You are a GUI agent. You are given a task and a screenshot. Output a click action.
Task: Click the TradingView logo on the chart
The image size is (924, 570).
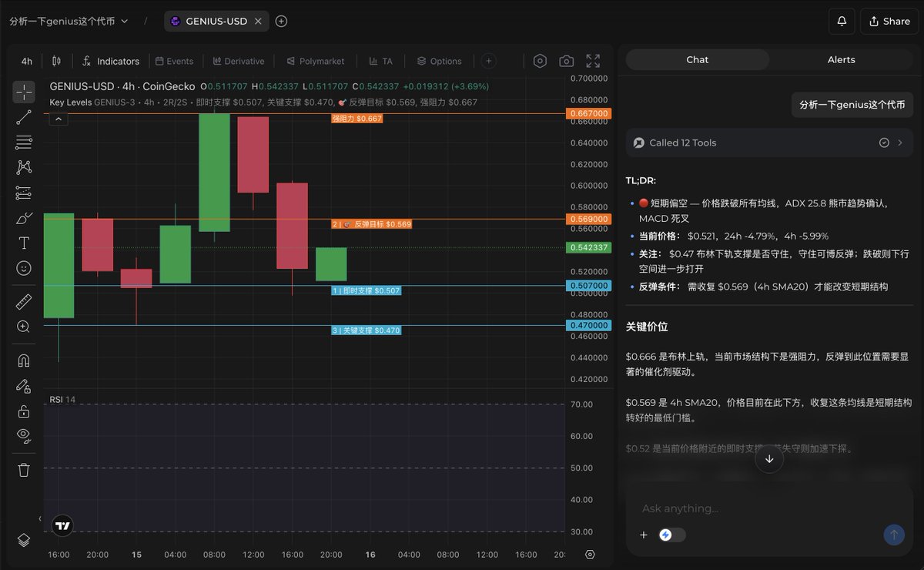(63, 526)
